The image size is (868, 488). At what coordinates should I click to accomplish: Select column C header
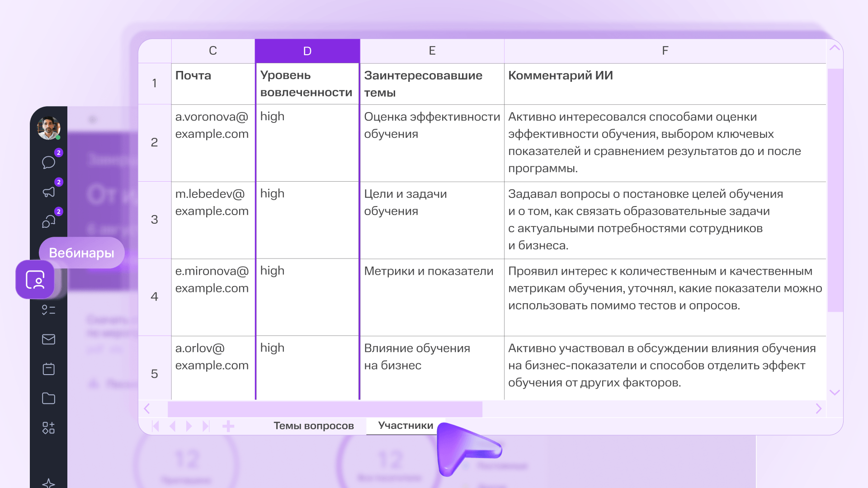coord(213,51)
